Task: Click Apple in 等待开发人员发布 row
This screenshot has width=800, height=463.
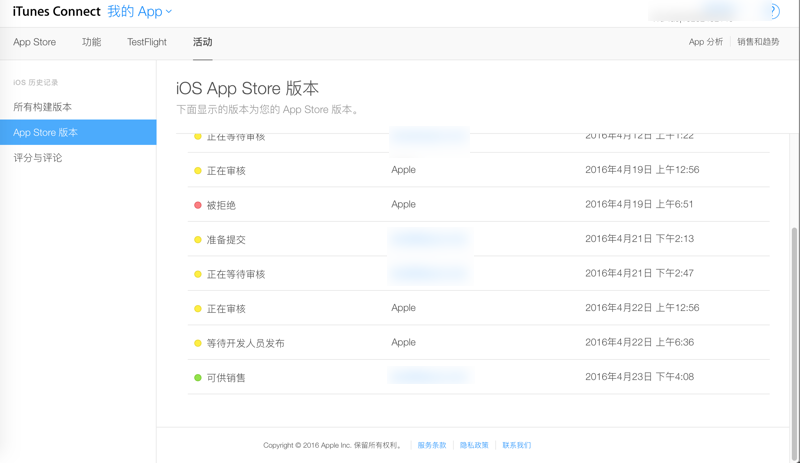Action: pos(404,342)
